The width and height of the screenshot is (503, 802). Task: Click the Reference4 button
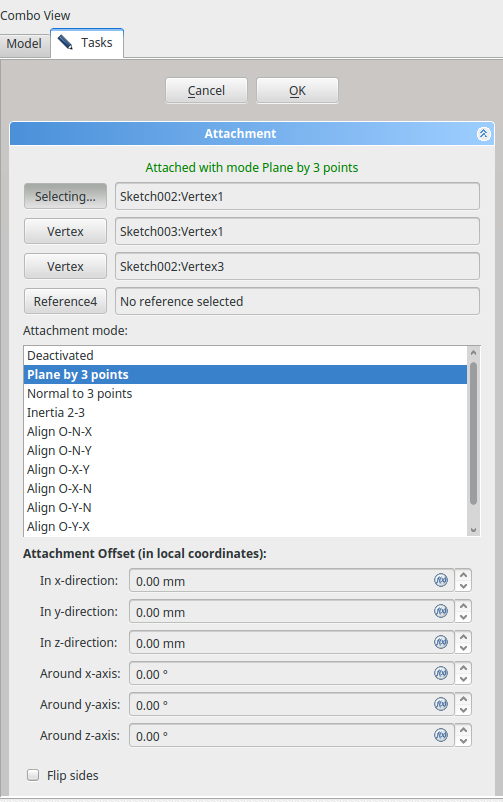tap(65, 301)
